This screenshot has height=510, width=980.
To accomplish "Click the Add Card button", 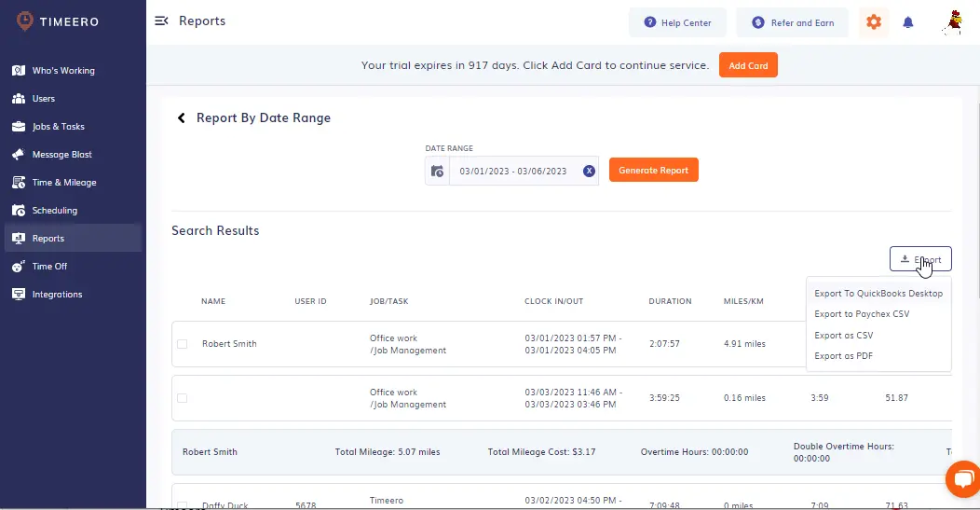I will pos(748,65).
